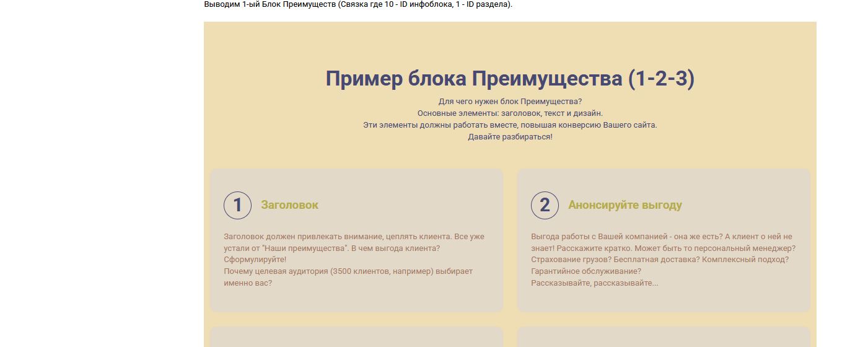Click the line starting "Эти элементы должны работать"

(x=510, y=125)
